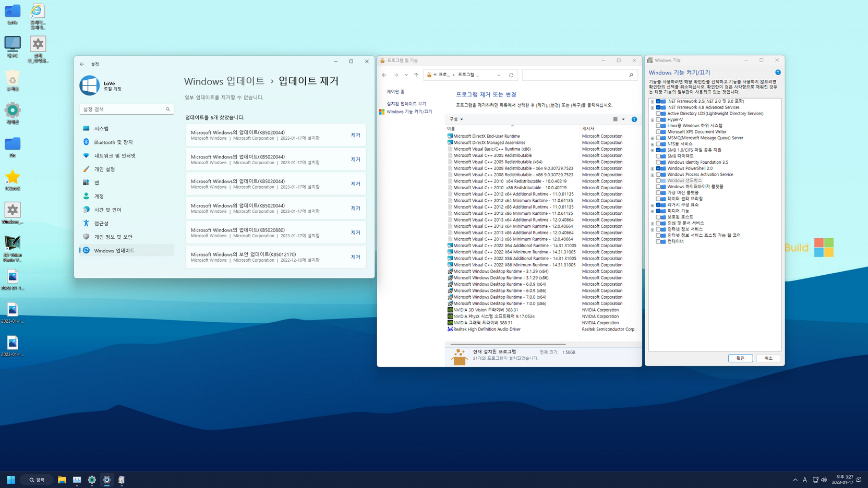
Task: Toggle Hyper-V feature checkbox
Action: pos(658,119)
